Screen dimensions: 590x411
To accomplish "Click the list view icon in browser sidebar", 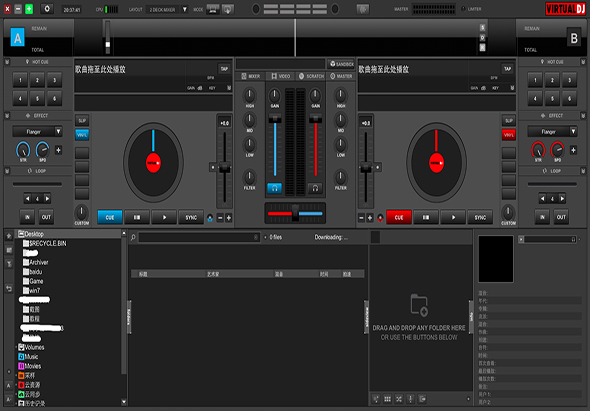I will coord(9,250).
